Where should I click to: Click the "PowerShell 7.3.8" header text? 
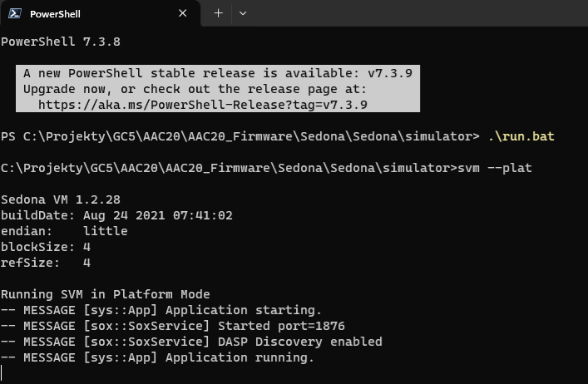(61, 42)
